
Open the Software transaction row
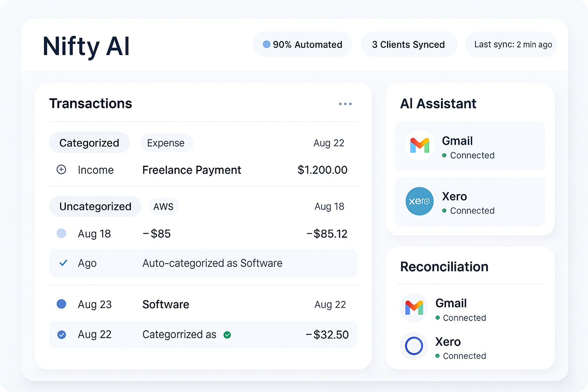tap(166, 304)
